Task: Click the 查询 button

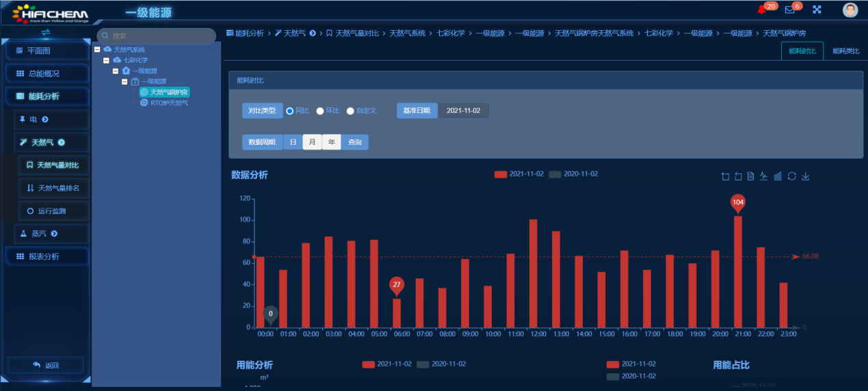Action: [x=354, y=142]
